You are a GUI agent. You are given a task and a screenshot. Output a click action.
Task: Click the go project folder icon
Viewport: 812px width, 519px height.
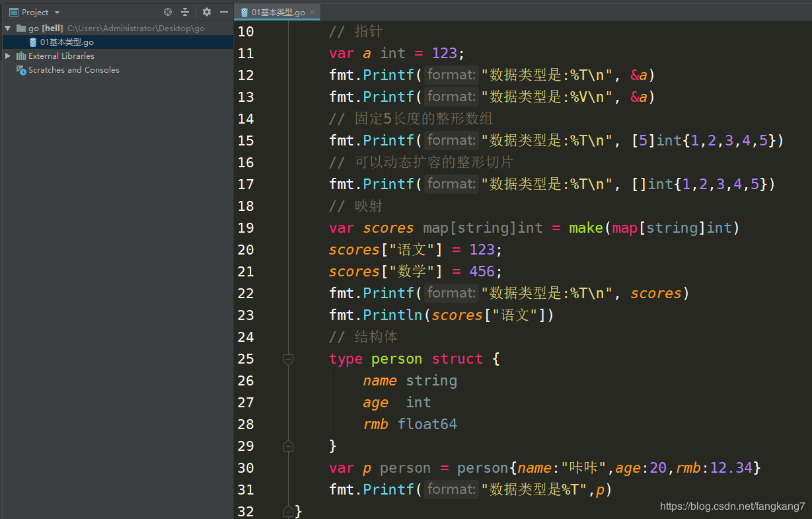[x=21, y=28]
